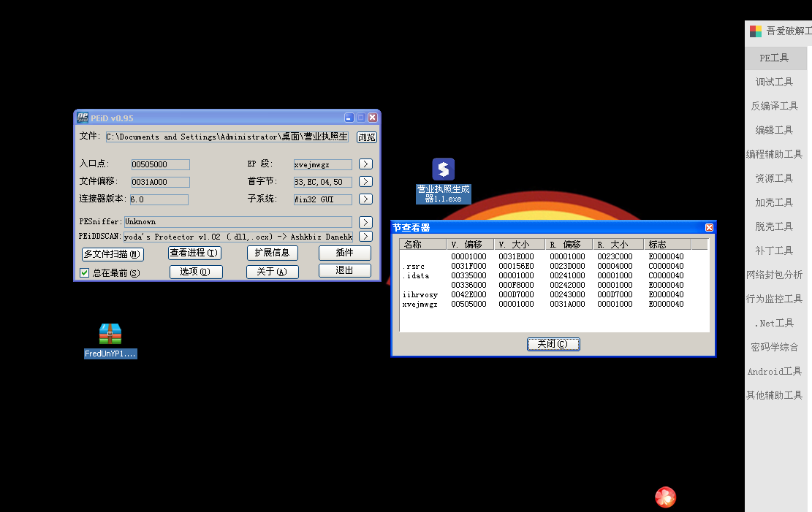
Task: Click the arrow next to PEiDDSCAN field
Action: [365, 237]
